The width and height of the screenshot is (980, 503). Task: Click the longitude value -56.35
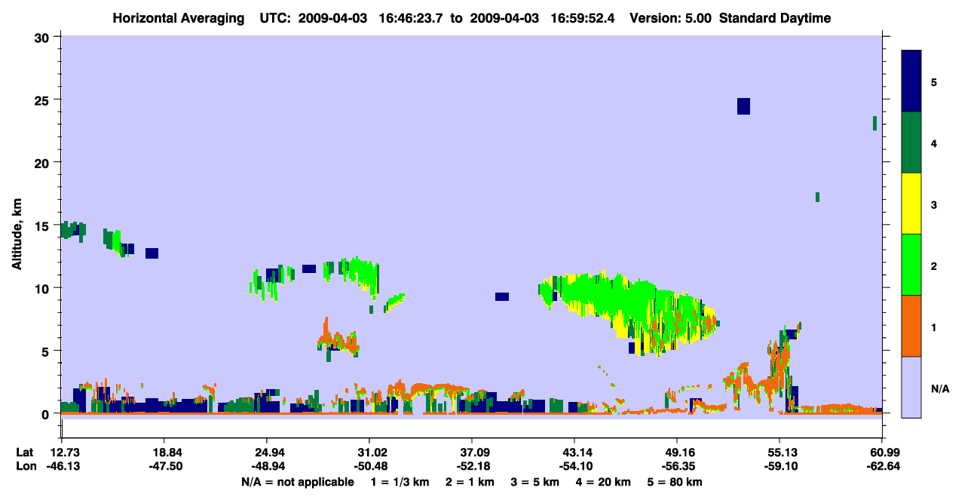tap(677, 466)
